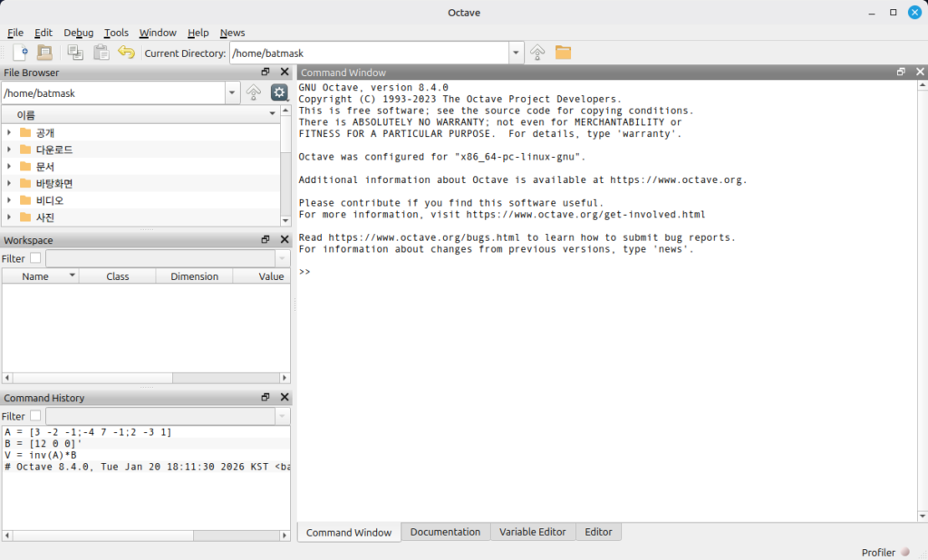Viewport: 928px width, 560px height.
Task: Browse directories with the folder icon
Action: 564,53
